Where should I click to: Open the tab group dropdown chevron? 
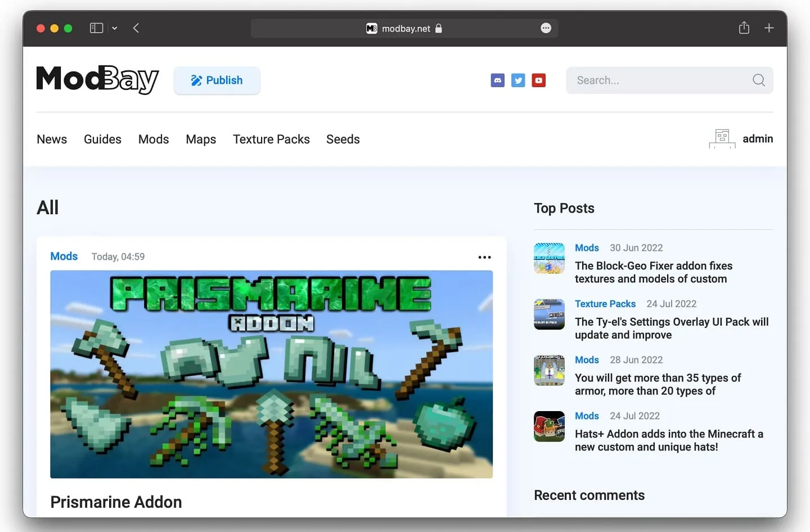click(x=115, y=28)
